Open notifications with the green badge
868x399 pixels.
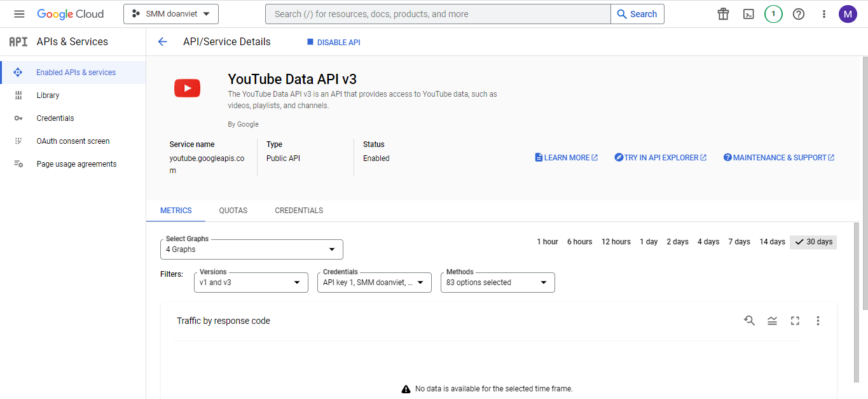[x=773, y=13]
